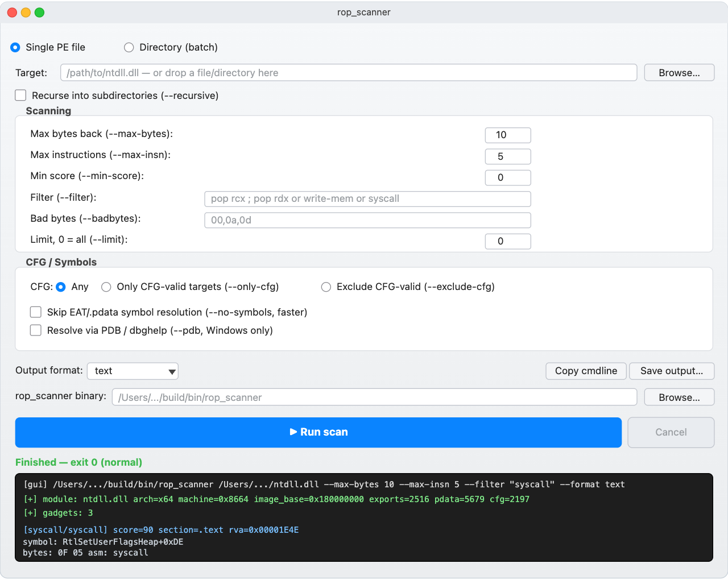This screenshot has width=728, height=580.
Task: Click the bytes: 0F 05 asm line
Action: (85, 553)
